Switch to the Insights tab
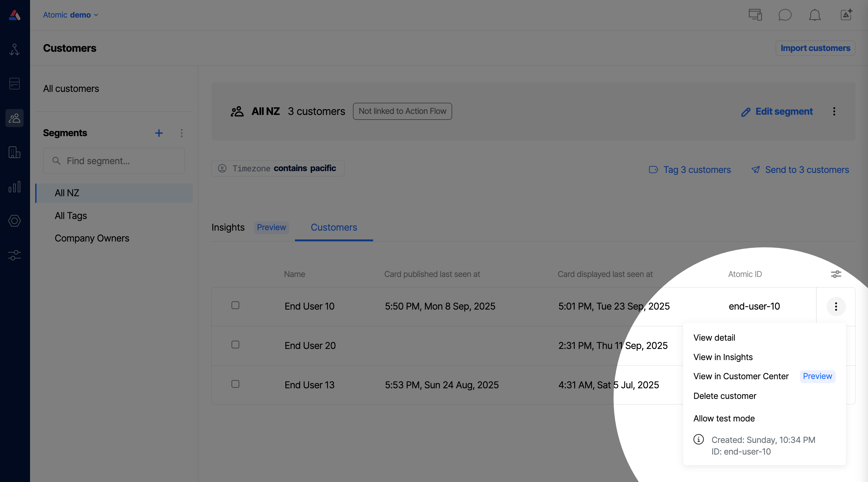The height and width of the screenshot is (482, 868). coord(228,227)
